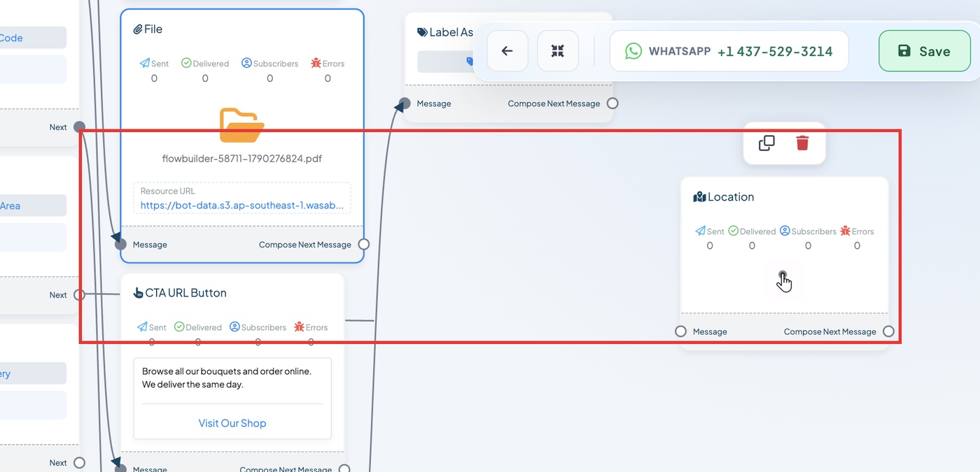The width and height of the screenshot is (980, 472).
Task: Select the File node's Compose Next Message port
Action: [x=363, y=244]
